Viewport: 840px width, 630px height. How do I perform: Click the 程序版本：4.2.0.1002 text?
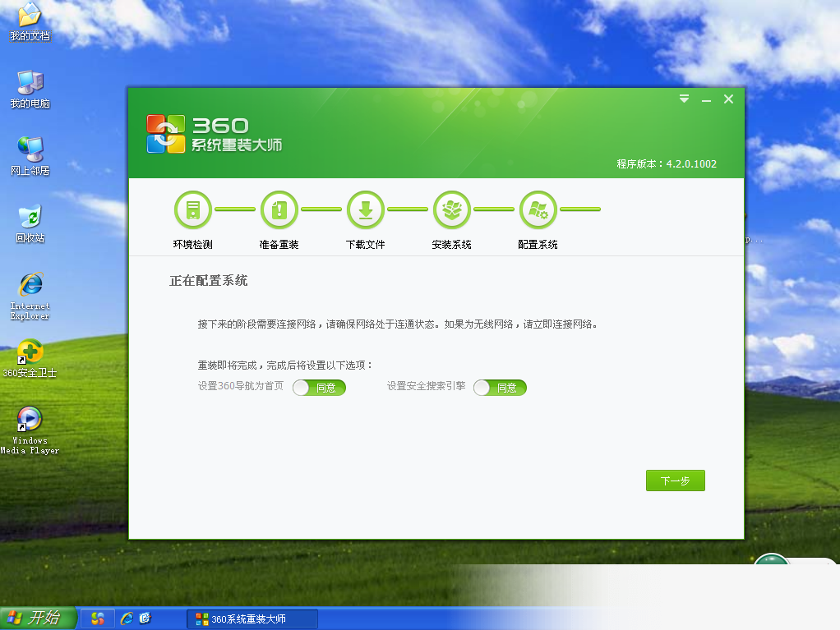tap(667, 163)
